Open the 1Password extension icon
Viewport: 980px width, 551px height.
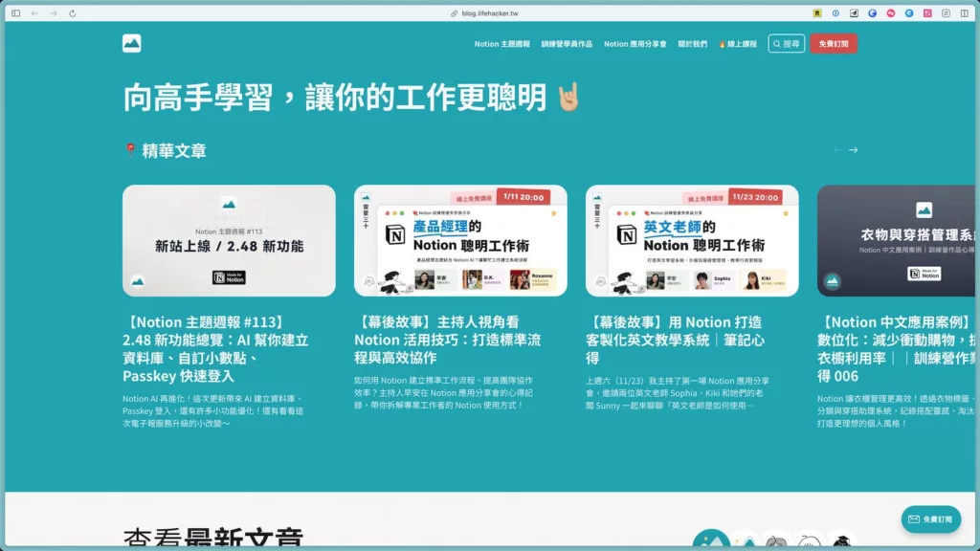click(x=835, y=13)
